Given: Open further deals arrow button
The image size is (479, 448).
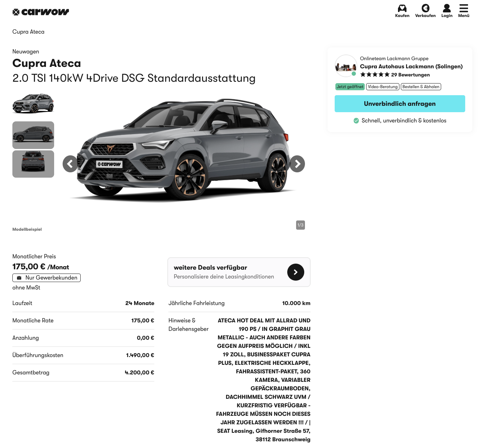Looking at the screenshot, I should pyautogui.click(x=296, y=272).
